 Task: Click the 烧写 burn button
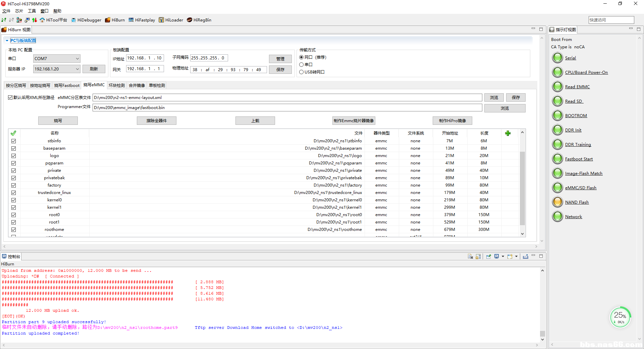[x=58, y=121]
